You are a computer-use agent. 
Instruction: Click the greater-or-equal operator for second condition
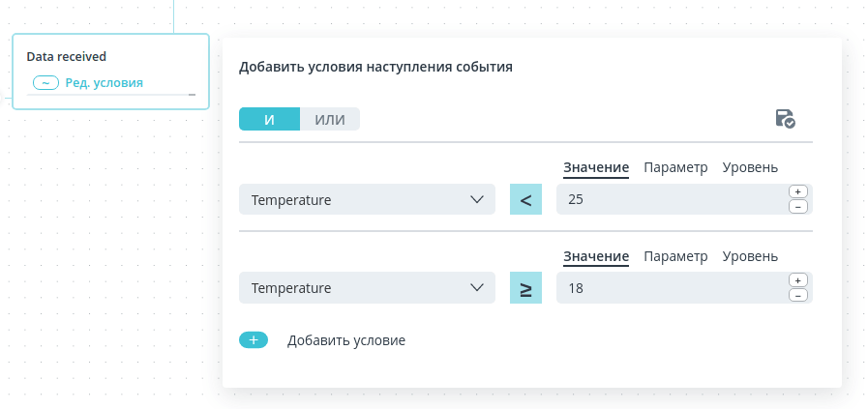525,288
